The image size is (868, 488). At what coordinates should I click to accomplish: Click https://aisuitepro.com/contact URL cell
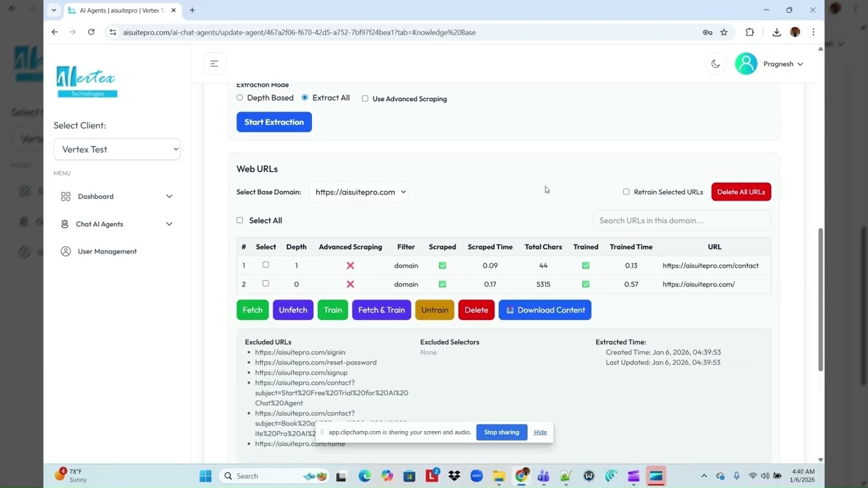(x=711, y=266)
